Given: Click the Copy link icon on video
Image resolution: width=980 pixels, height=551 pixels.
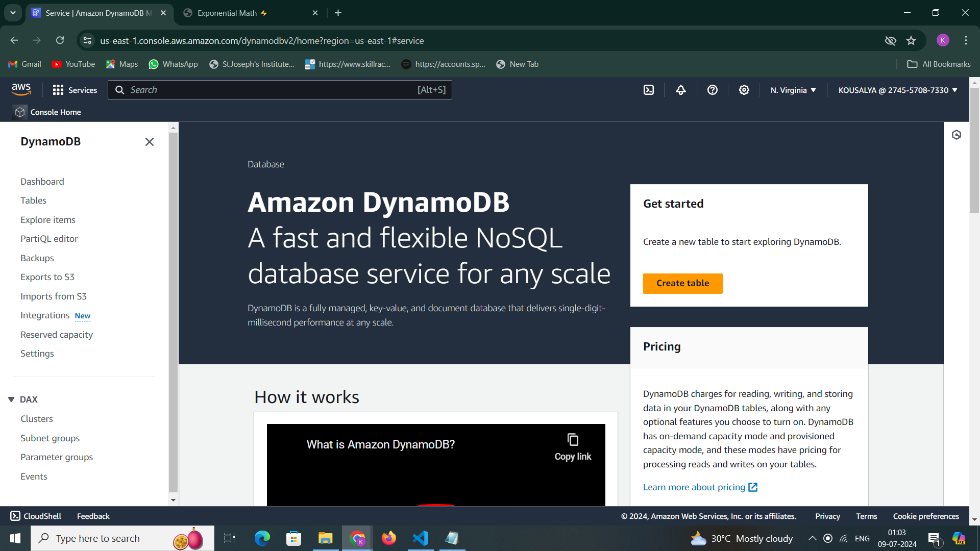Looking at the screenshot, I should (573, 440).
